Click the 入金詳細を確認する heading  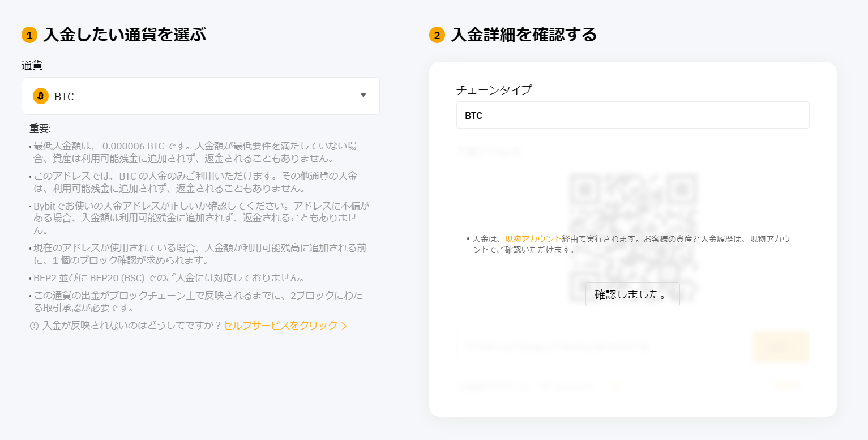click(x=524, y=35)
